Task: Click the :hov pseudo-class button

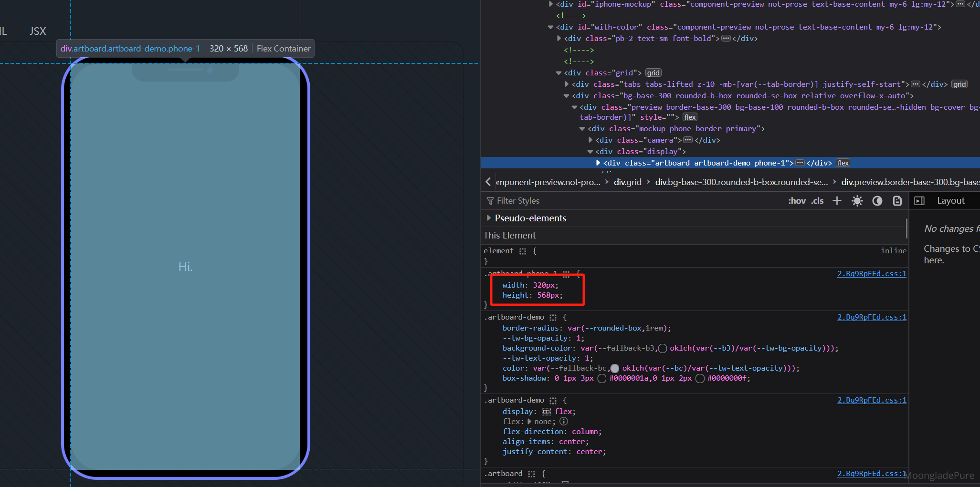Action: 797,201
